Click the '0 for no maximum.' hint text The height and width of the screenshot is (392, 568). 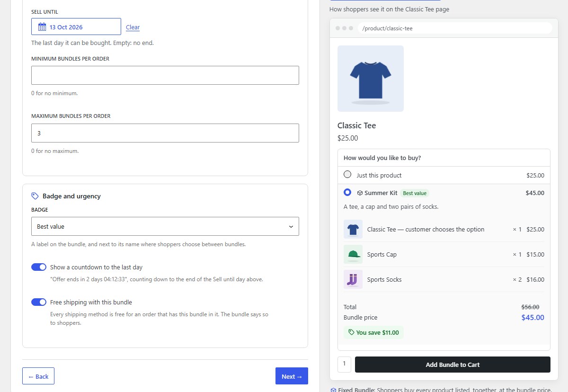(x=55, y=151)
